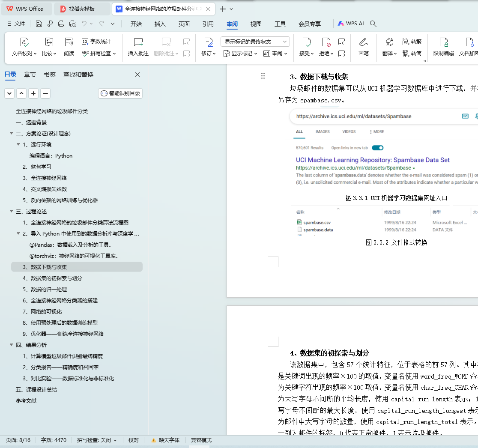Click the 比较 compare documents icon
The image size is (478, 448).
coord(49,42)
